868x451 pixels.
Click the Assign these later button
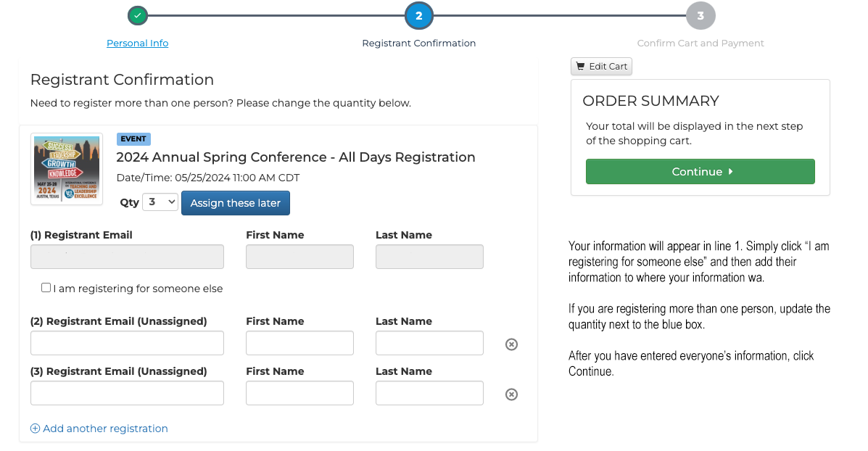click(235, 203)
